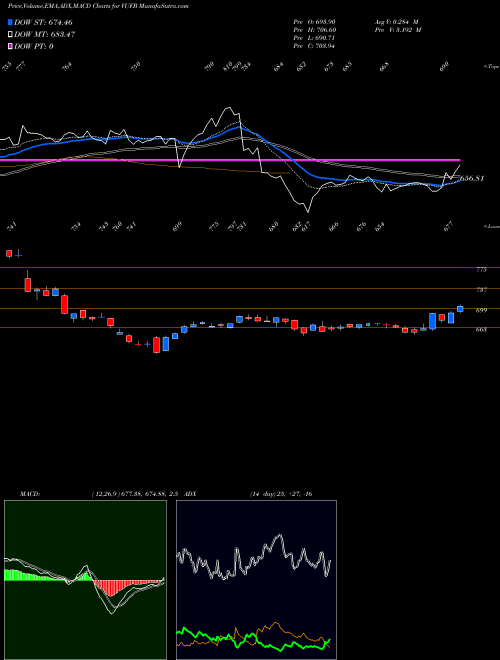The image size is (500, 660).
Task: Click the Pre O: 693.90 value
Action: (314, 21)
